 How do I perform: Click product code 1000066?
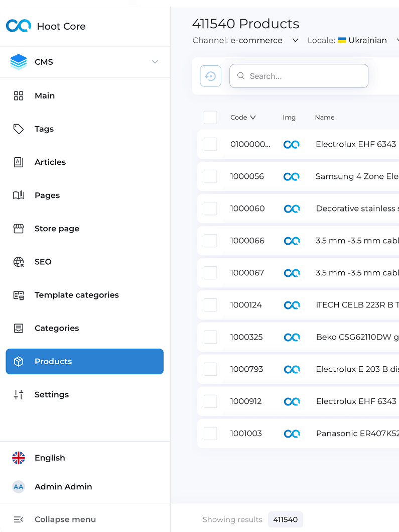pos(247,241)
